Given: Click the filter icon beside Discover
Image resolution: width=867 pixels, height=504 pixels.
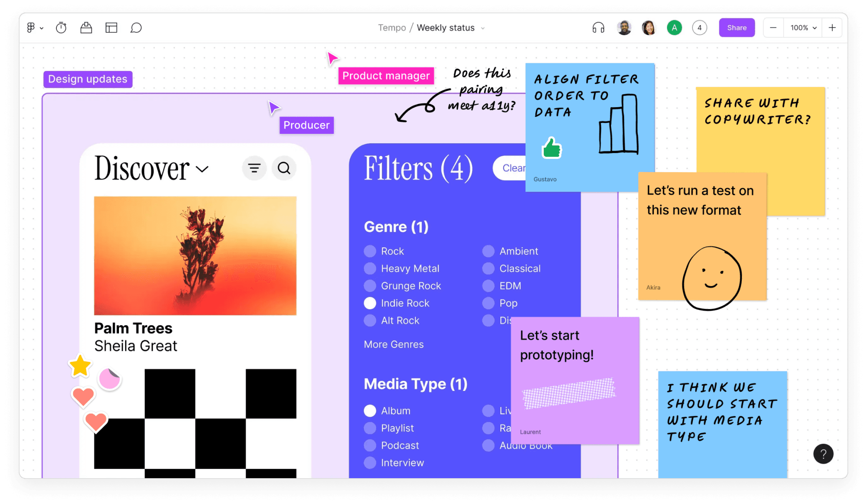Looking at the screenshot, I should click(x=254, y=168).
